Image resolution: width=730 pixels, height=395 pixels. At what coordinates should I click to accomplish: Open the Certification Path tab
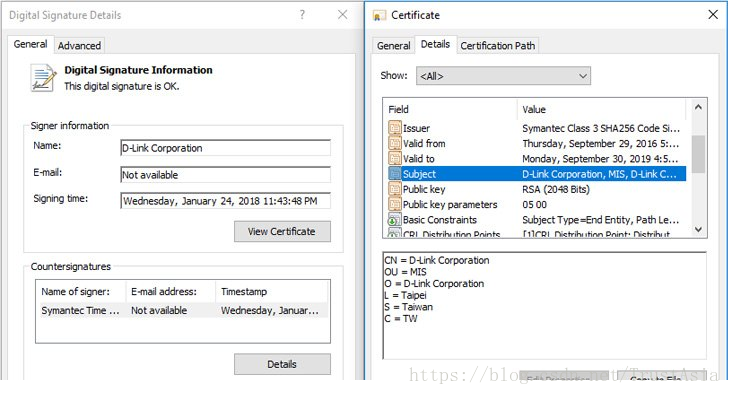coord(498,46)
